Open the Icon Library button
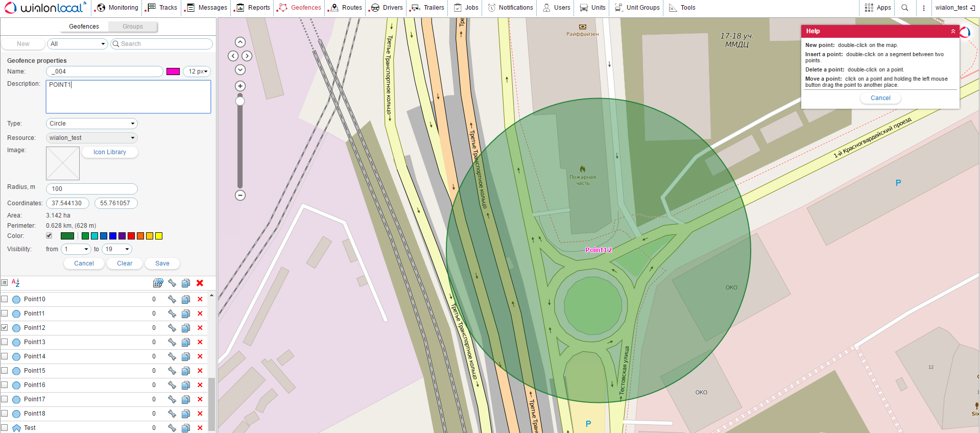Screen dimensions: 980x433 click(110, 152)
